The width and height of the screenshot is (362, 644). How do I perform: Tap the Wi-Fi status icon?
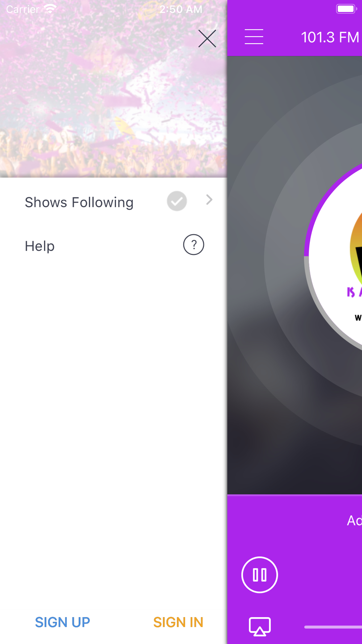tap(50, 9)
